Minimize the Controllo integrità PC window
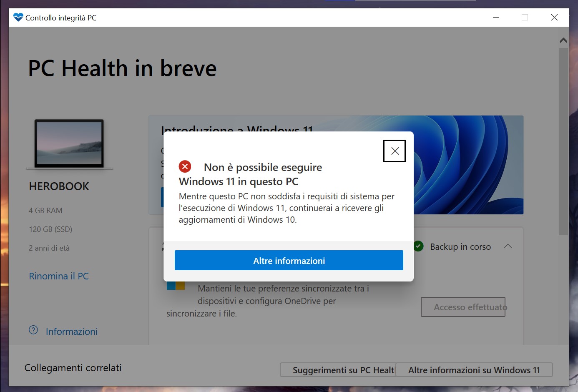This screenshot has width=578, height=392. (x=496, y=18)
